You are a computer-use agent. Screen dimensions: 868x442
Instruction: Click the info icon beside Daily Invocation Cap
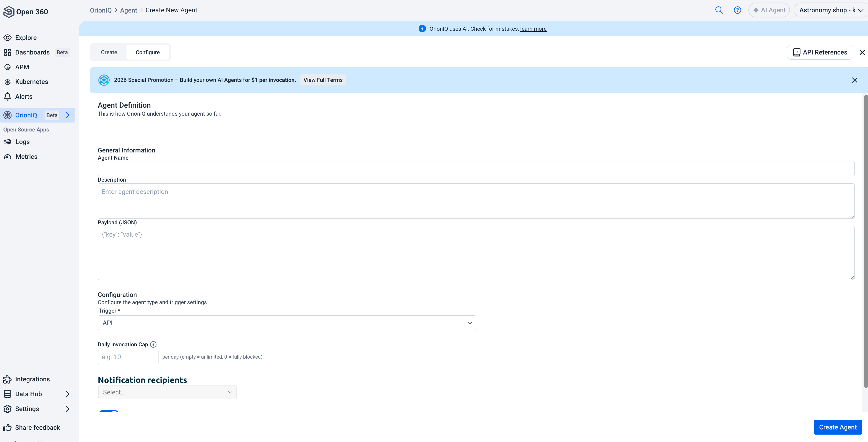coord(153,344)
